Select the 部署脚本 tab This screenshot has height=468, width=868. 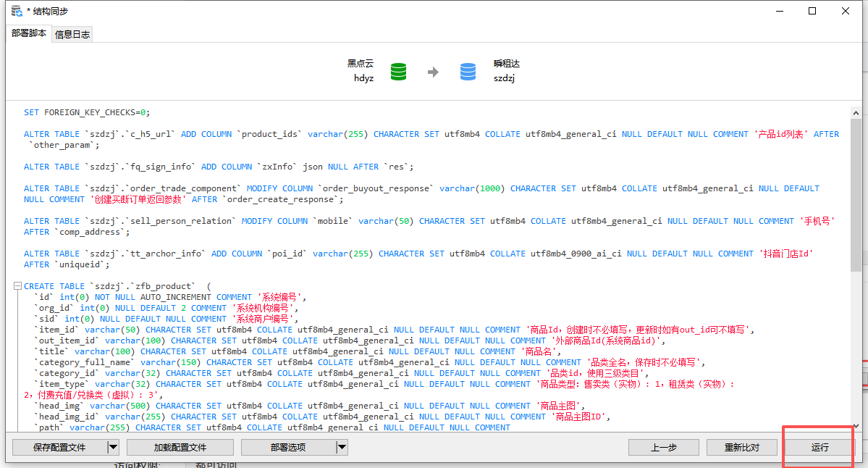click(x=29, y=33)
